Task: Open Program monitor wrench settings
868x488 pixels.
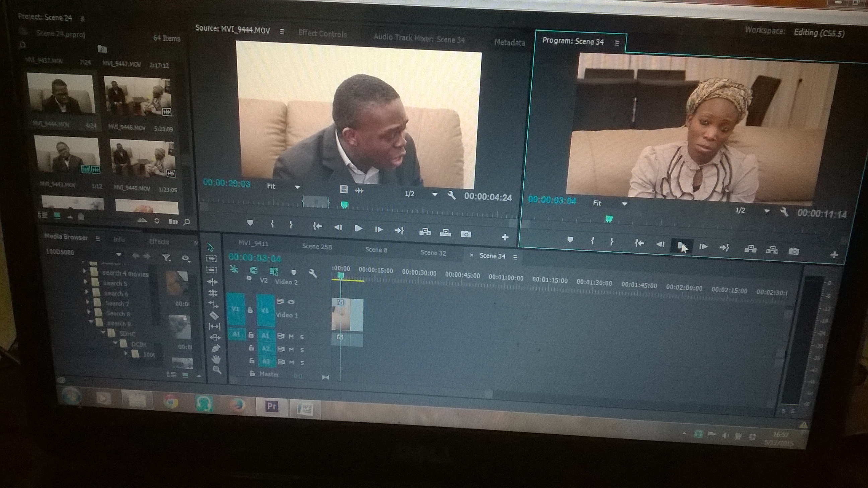Action: click(x=784, y=212)
